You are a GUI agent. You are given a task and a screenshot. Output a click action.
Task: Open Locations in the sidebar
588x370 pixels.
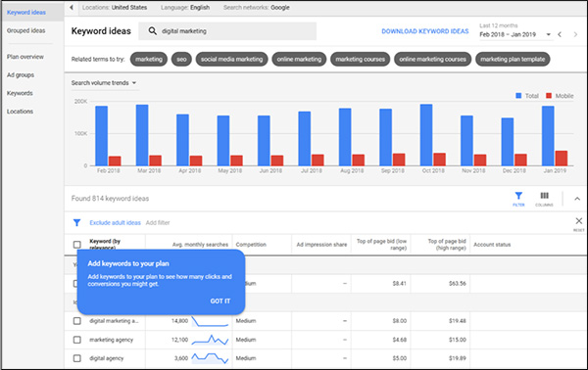20,112
